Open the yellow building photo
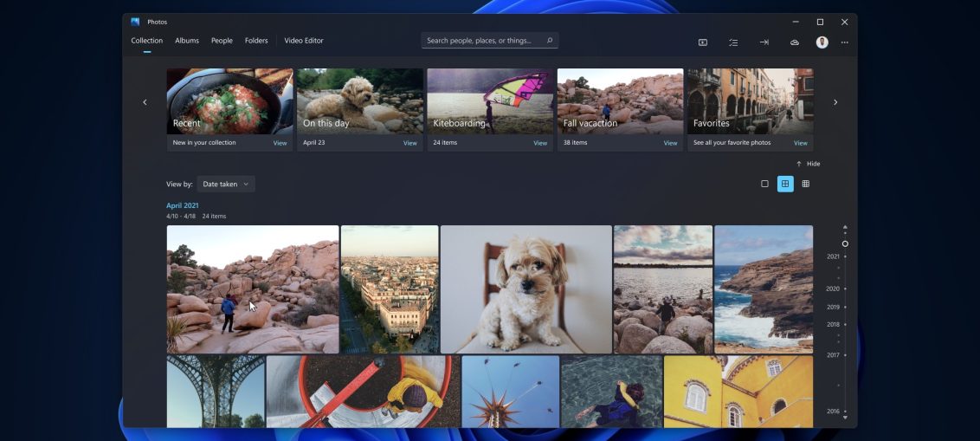Image resolution: width=980 pixels, height=441 pixels. coord(738,392)
